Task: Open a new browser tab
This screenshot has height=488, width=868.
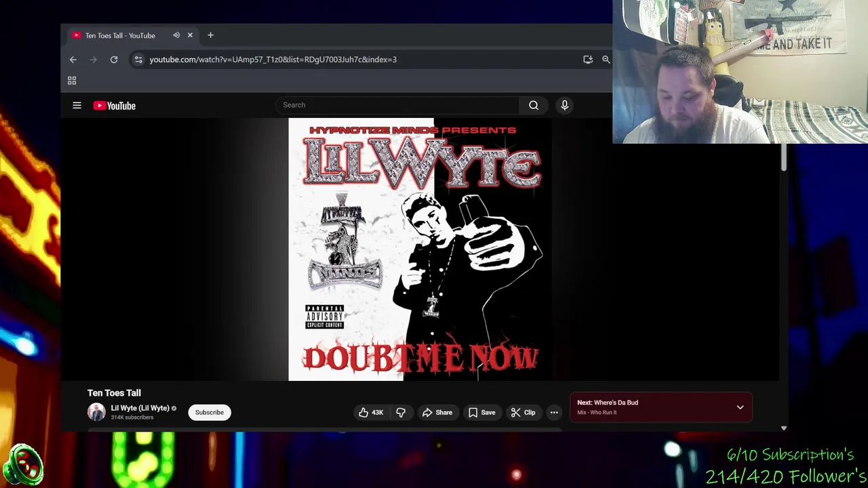Action: point(210,35)
